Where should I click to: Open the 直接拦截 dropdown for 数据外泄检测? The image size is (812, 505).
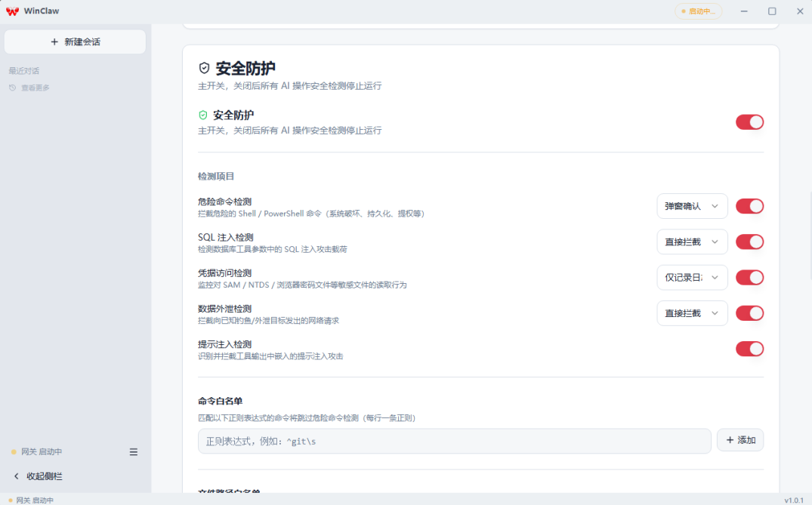click(691, 313)
